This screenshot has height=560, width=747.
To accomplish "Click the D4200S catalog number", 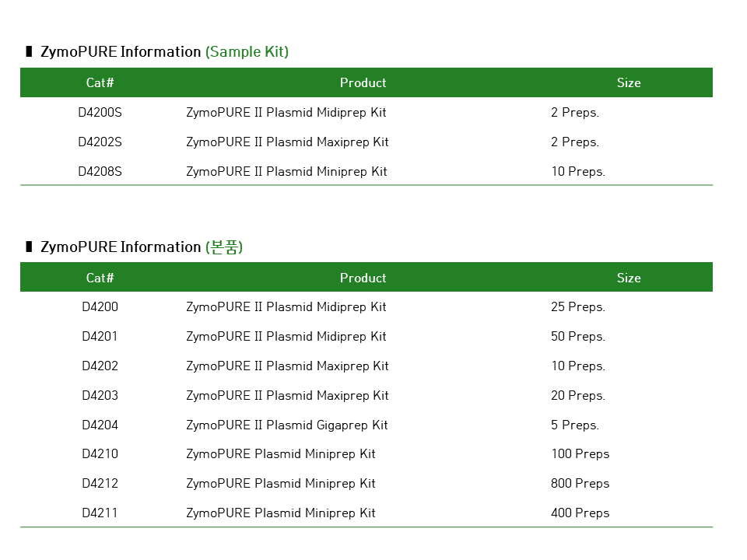I will pos(100,113).
